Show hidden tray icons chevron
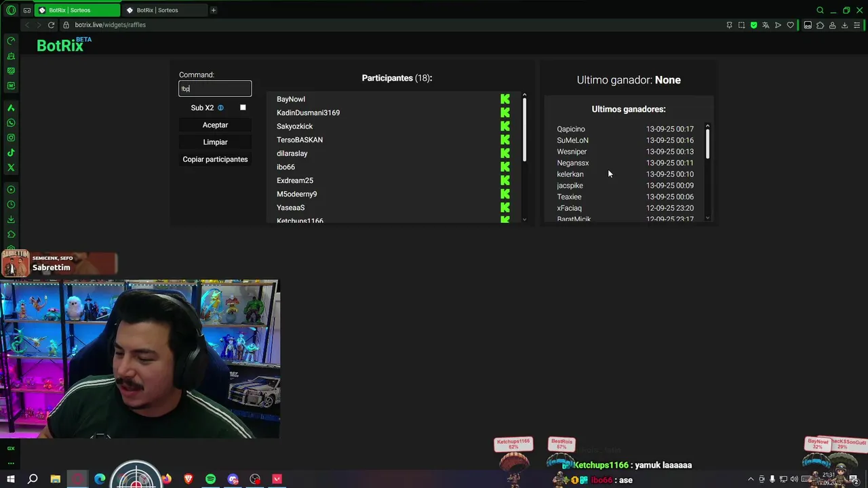Screen dimensions: 868x488 [751, 479]
